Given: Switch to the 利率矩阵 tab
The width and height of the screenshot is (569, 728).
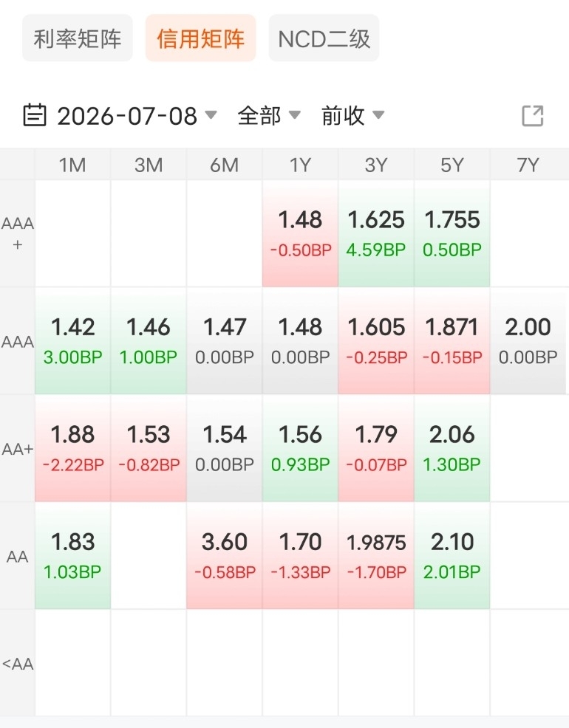Looking at the screenshot, I should coord(78,38).
